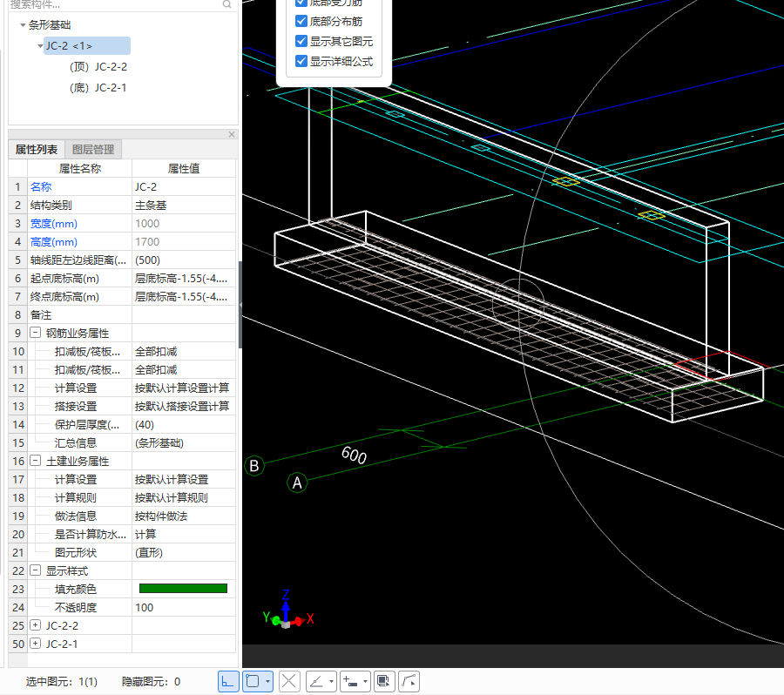Close the property panel with the X

click(232, 134)
